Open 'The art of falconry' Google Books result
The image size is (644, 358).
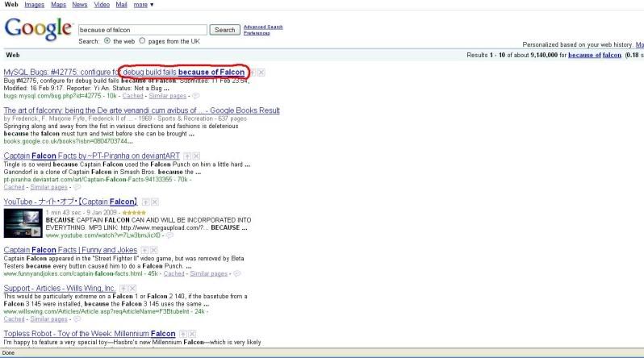coord(142,110)
